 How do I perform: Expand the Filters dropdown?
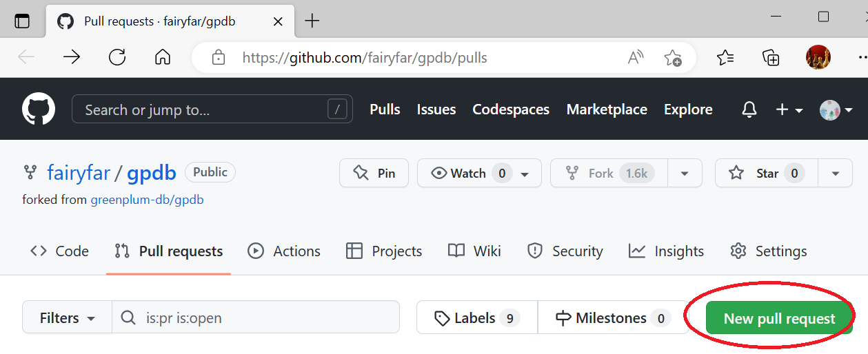click(68, 318)
